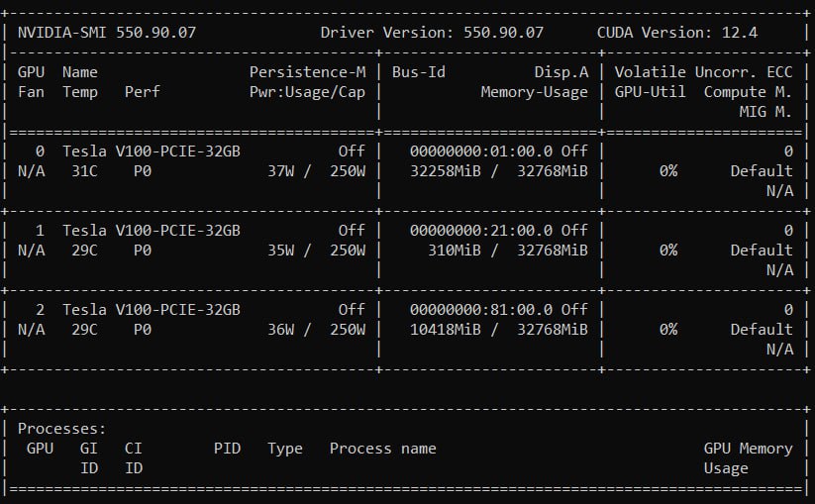
Task: Click the GPU Memory column header
Action: pos(748,449)
